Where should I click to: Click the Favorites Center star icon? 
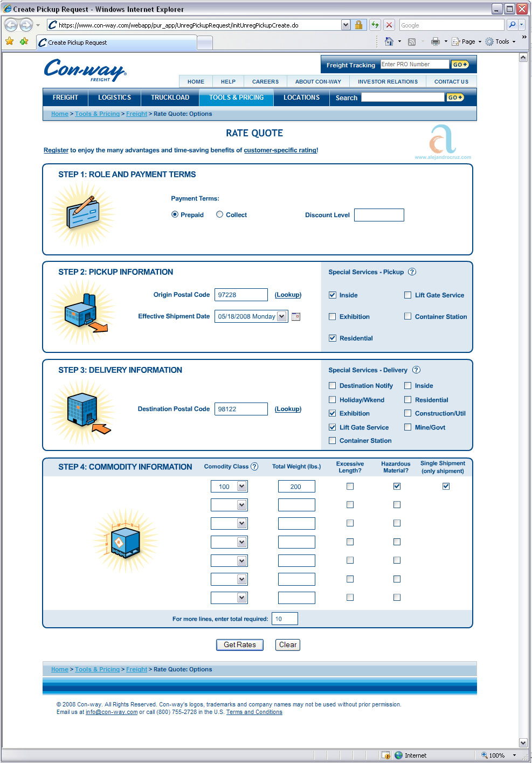click(x=9, y=41)
